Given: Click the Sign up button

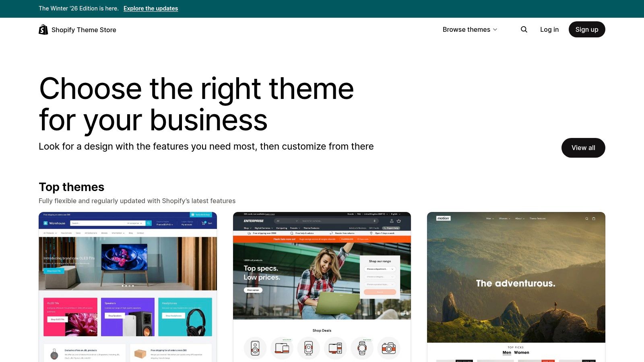Looking at the screenshot, I should tap(587, 29).
